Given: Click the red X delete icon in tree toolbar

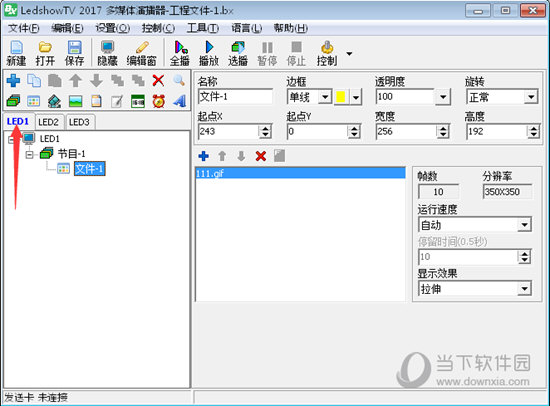Looking at the screenshot, I should [159, 81].
